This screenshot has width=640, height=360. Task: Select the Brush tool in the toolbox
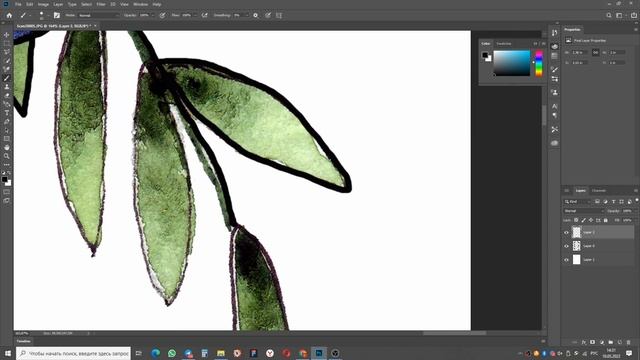[x=7, y=78]
